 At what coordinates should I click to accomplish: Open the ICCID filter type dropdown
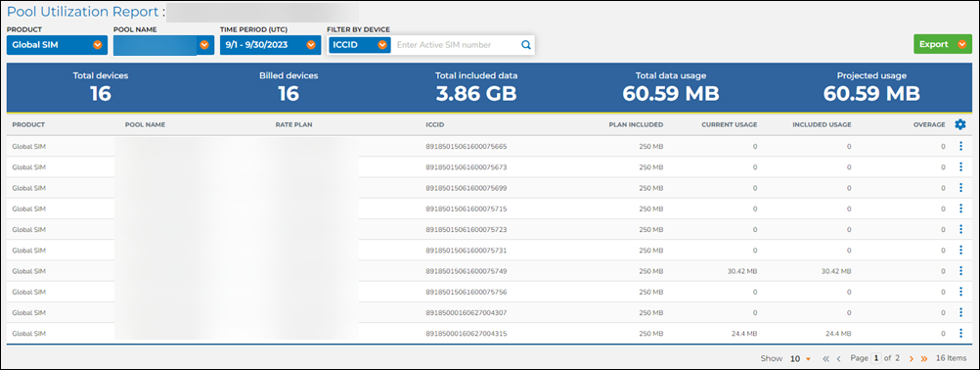[x=359, y=45]
